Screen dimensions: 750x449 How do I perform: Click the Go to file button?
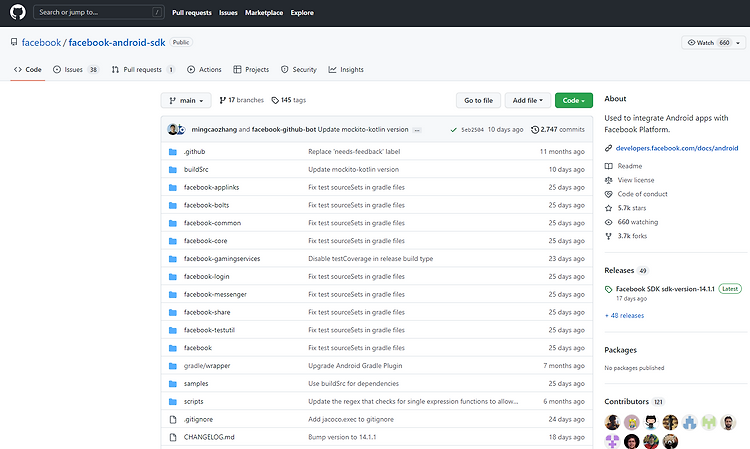point(478,100)
